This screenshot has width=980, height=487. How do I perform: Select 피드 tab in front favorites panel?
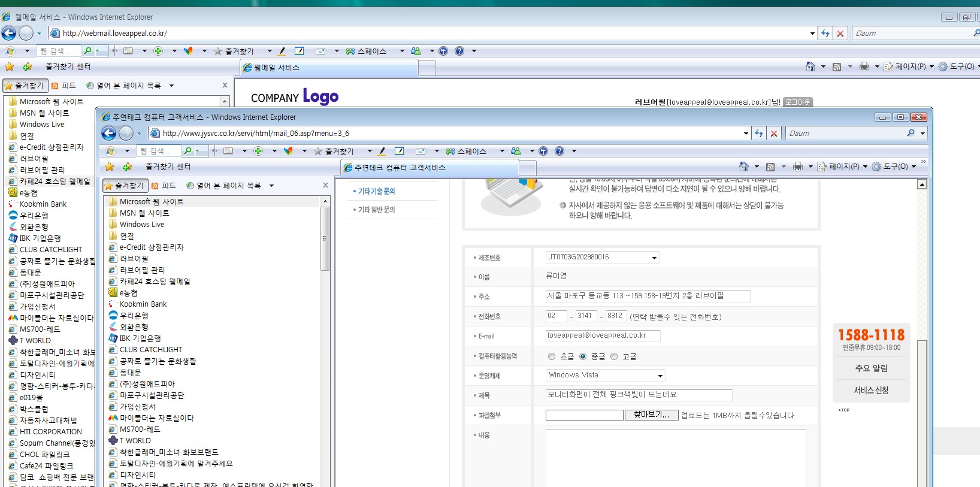tap(164, 186)
